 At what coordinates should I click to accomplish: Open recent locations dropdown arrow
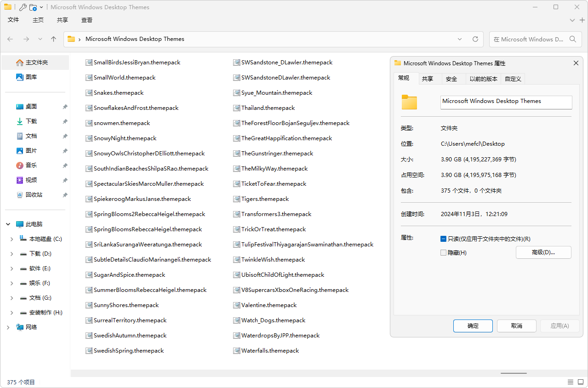(x=40, y=39)
